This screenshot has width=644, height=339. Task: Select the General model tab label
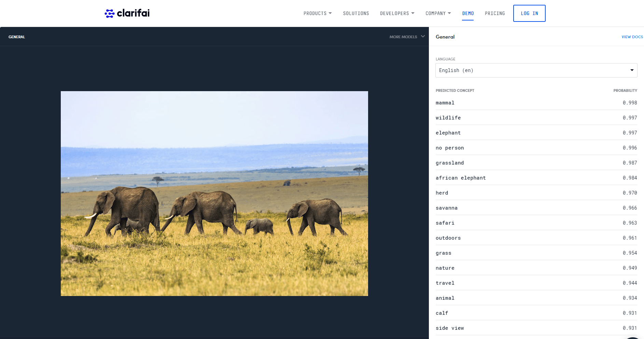point(17,37)
